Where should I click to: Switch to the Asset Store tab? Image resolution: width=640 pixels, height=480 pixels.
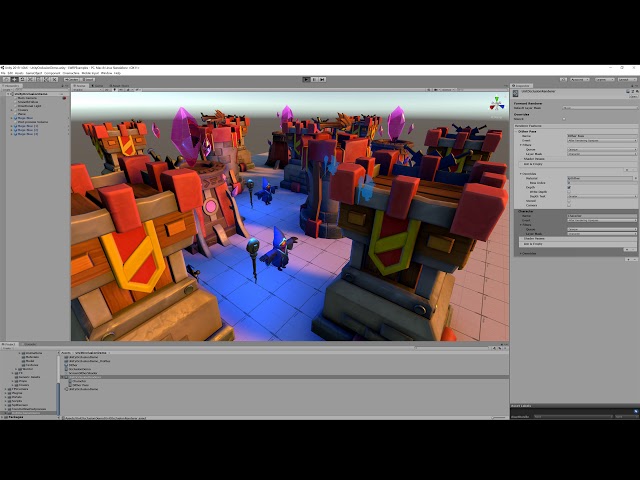tap(120, 86)
